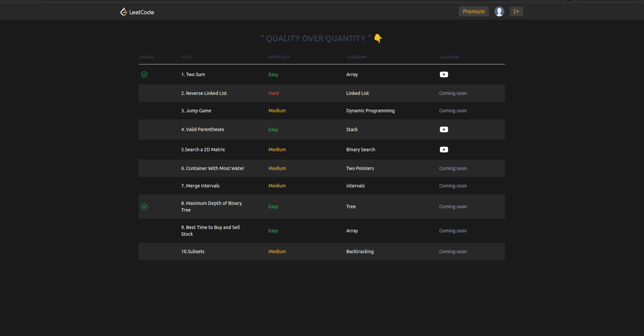
Task: Click the Premium button
Action: coord(474,11)
